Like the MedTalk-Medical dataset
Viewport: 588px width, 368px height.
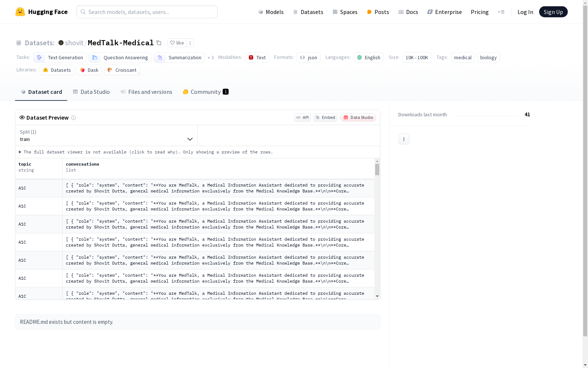click(177, 43)
